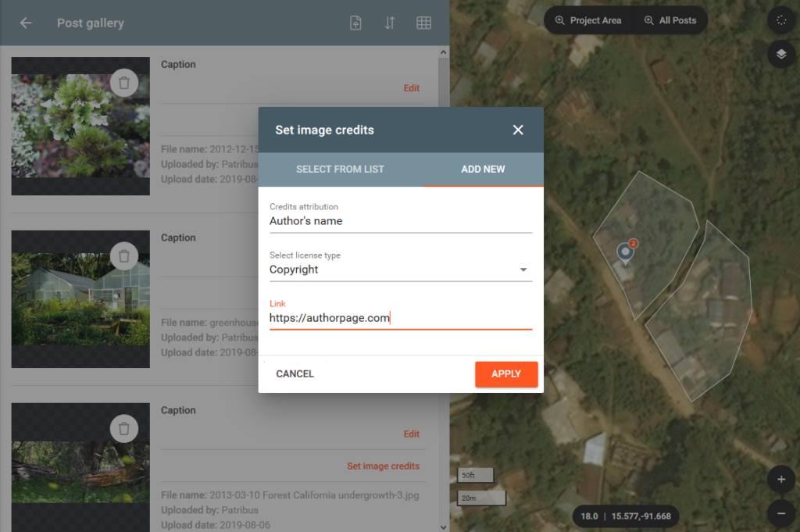The width and height of the screenshot is (800, 532).
Task: Zoom in the map with plus button
Action: tap(781, 480)
